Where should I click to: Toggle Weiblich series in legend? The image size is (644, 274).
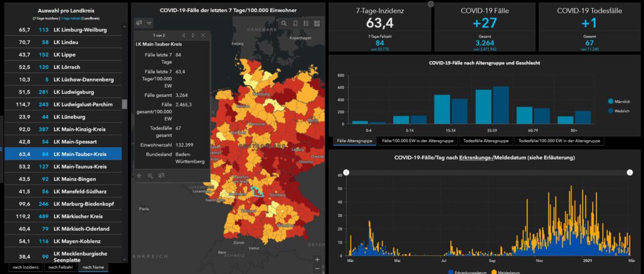click(x=618, y=111)
